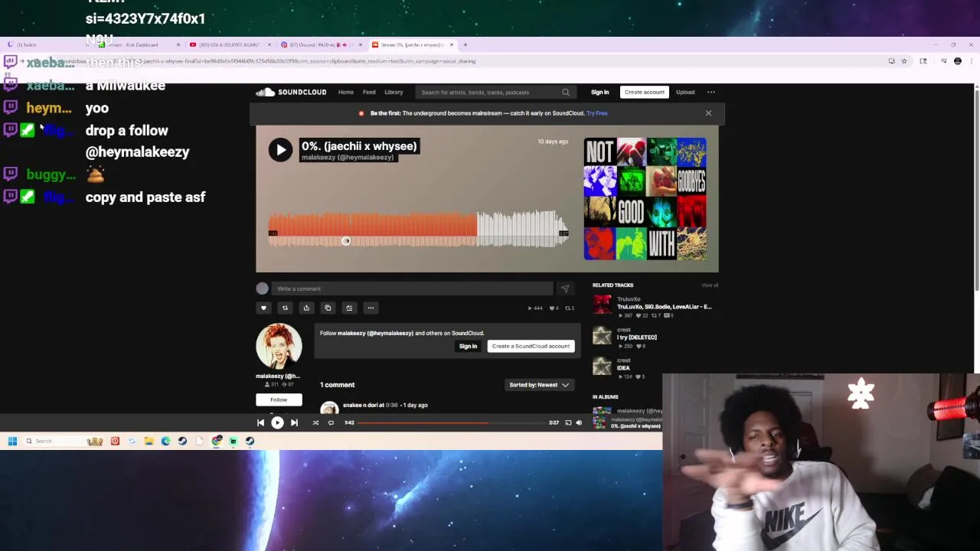Open the cast/mini player icon
980x551 pixels.
[x=568, y=422]
